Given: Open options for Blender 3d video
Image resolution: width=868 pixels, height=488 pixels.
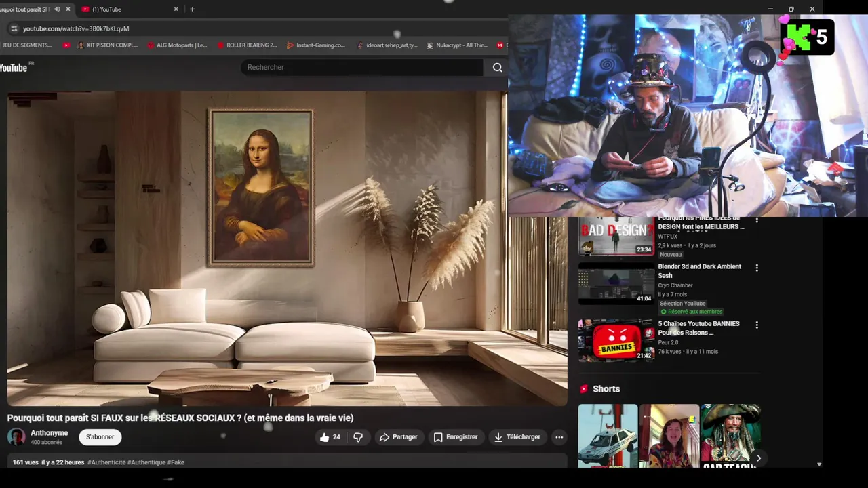Looking at the screenshot, I should (x=757, y=268).
